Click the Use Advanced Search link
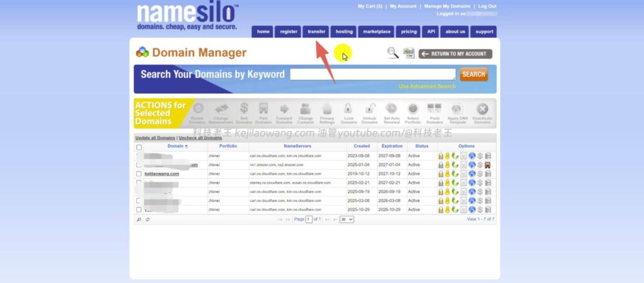The width and height of the screenshot is (644, 283). click(427, 86)
